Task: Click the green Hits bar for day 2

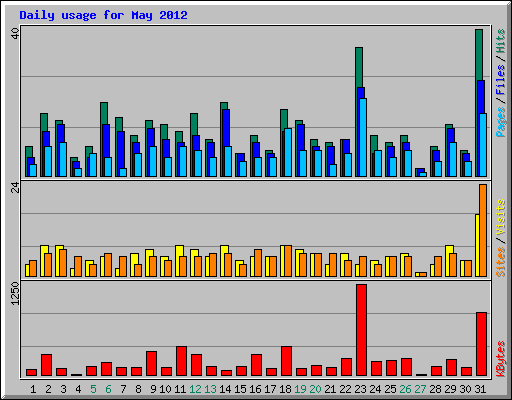Action: click(44, 122)
